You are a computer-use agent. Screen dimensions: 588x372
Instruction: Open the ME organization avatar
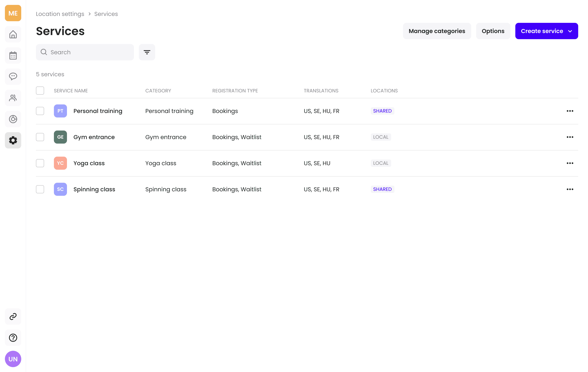[13, 13]
